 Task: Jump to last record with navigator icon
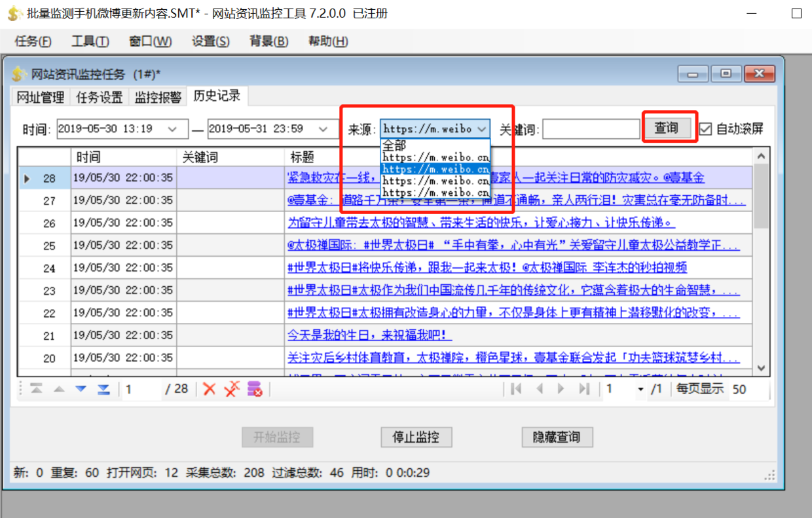coord(103,389)
